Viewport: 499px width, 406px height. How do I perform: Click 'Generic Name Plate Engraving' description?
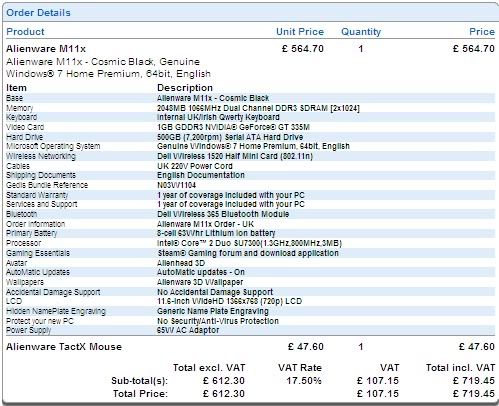pyautogui.click(x=213, y=311)
